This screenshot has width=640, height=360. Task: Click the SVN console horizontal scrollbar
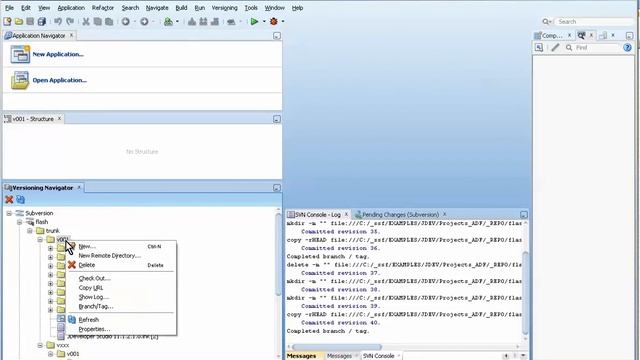click(337, 347)
